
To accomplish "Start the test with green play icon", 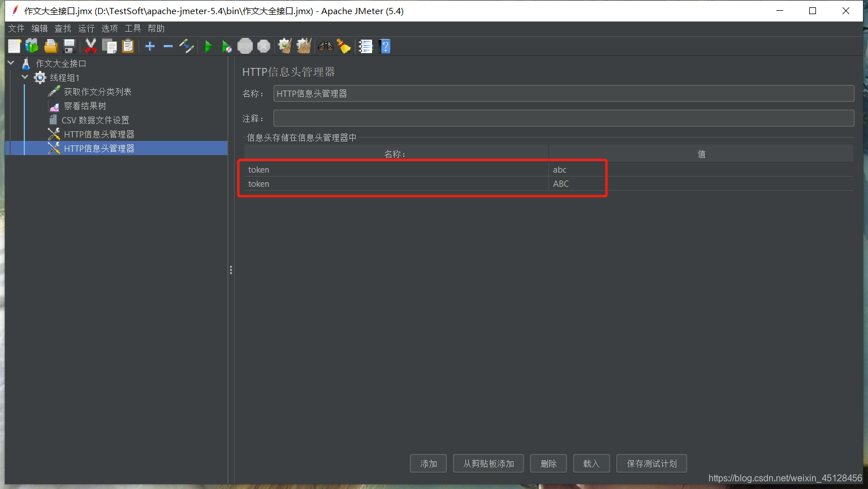I will pos(209,46).
